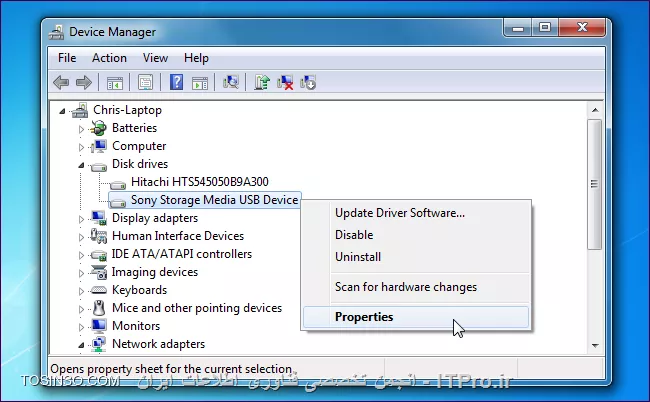Screen dimensions: 650x402
Task: Click the Chris-Laptop computer icon
Action: point(80,110)
